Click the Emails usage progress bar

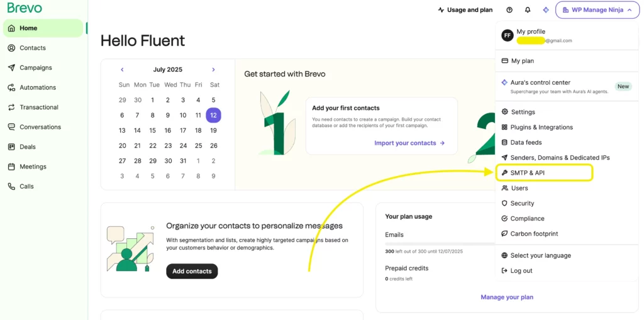coord(440,243)
